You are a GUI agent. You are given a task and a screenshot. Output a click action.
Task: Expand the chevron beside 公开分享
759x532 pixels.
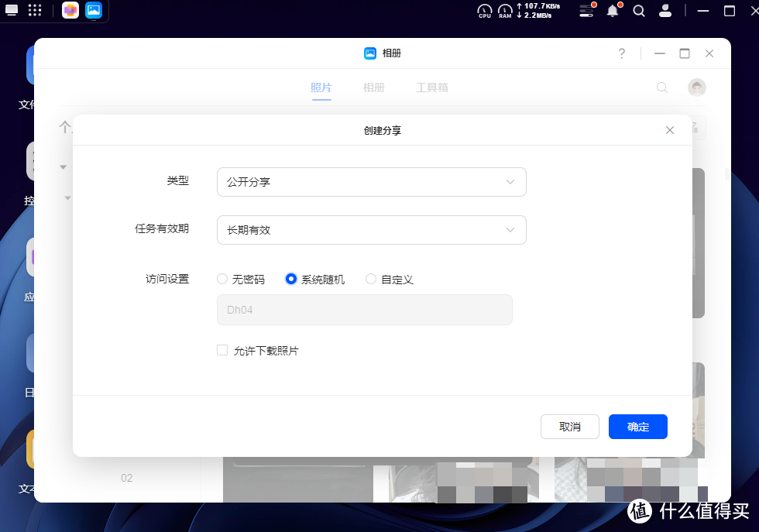[510, 181]
